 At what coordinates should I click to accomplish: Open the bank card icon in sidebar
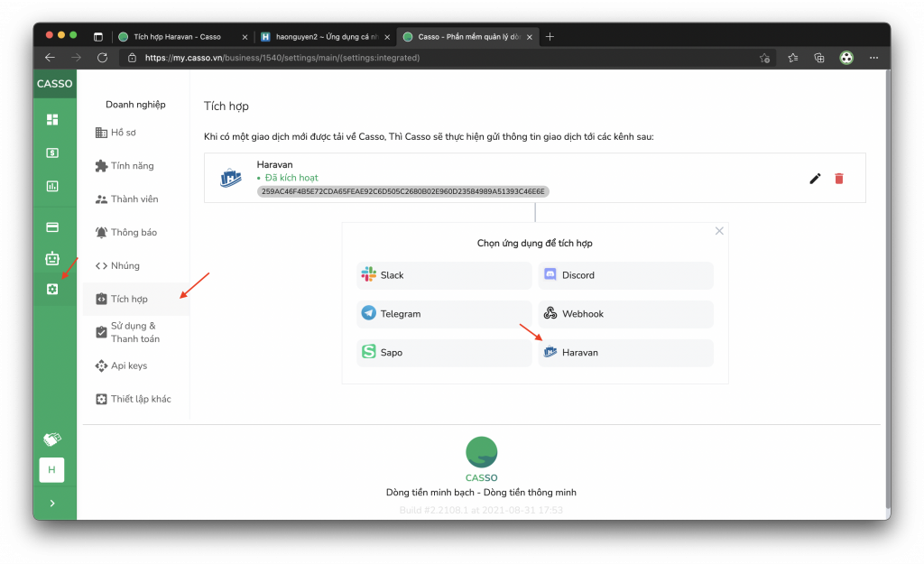click(x=52, y=227)
